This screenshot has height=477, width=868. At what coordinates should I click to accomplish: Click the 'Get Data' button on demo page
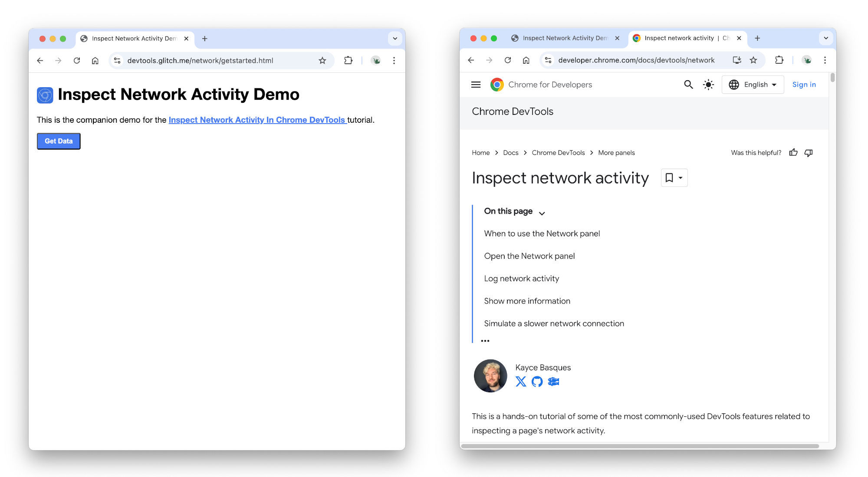click(x=59, y=141)
